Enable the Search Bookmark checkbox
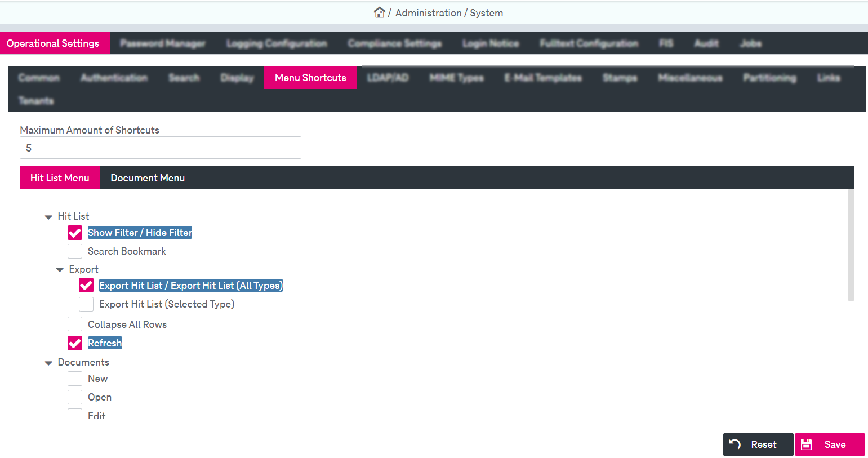868x458 pixels. [x=75, y=251]
